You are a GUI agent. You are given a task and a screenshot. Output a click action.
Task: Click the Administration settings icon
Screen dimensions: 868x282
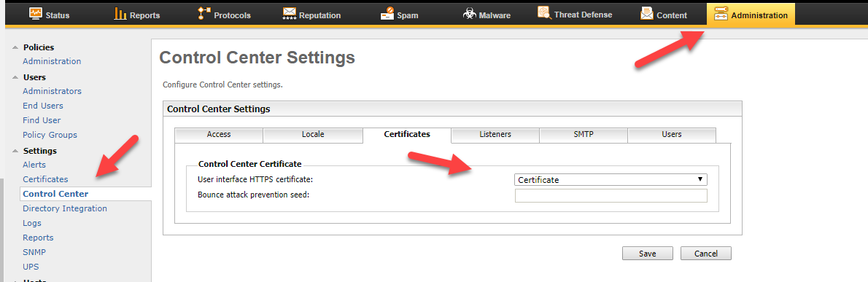point(721,15)
